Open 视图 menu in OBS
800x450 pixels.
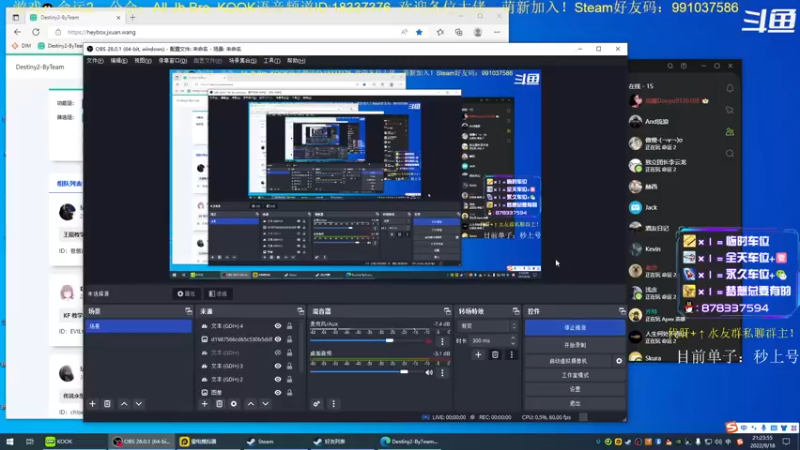[x=143, y=61]
